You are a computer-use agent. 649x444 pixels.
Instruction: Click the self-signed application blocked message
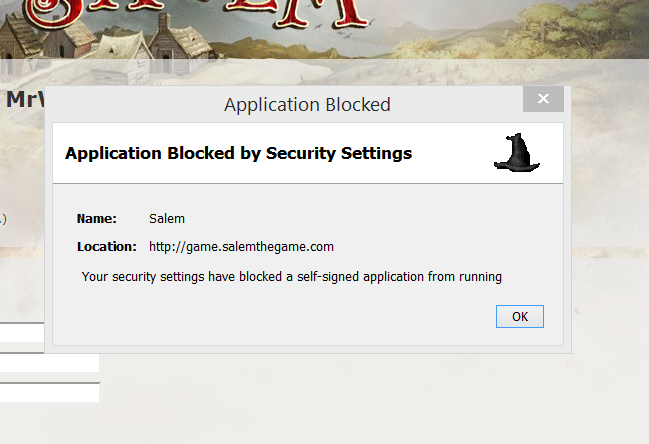click(291, 276)
